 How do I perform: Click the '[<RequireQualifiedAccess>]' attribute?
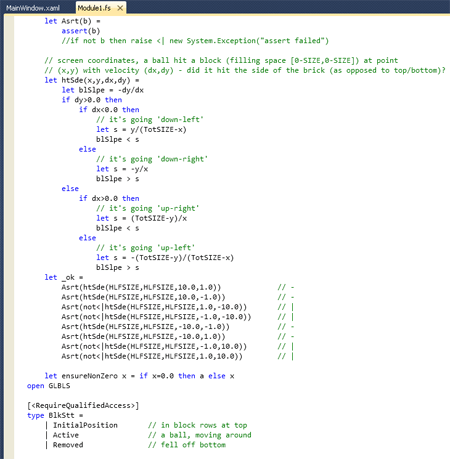click(83, 406)
